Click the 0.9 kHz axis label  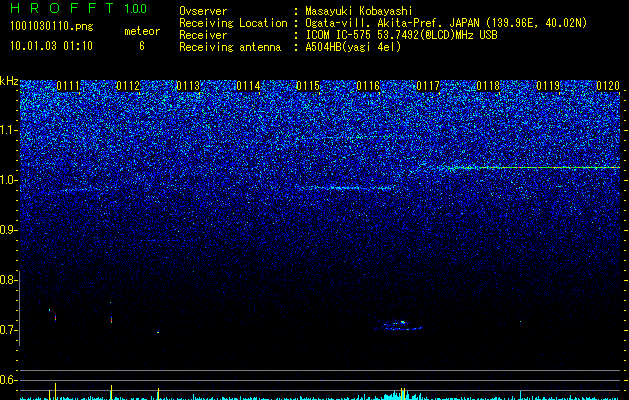coord(8,230)
